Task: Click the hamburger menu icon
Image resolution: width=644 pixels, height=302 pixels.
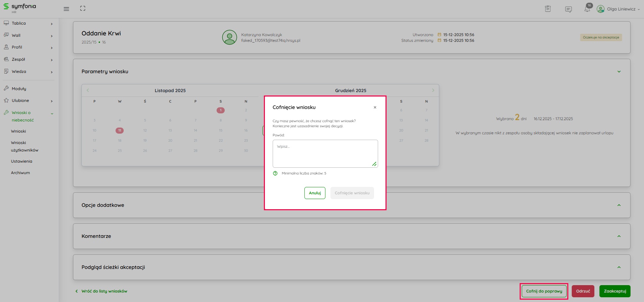Action: [x=66, y=9]
